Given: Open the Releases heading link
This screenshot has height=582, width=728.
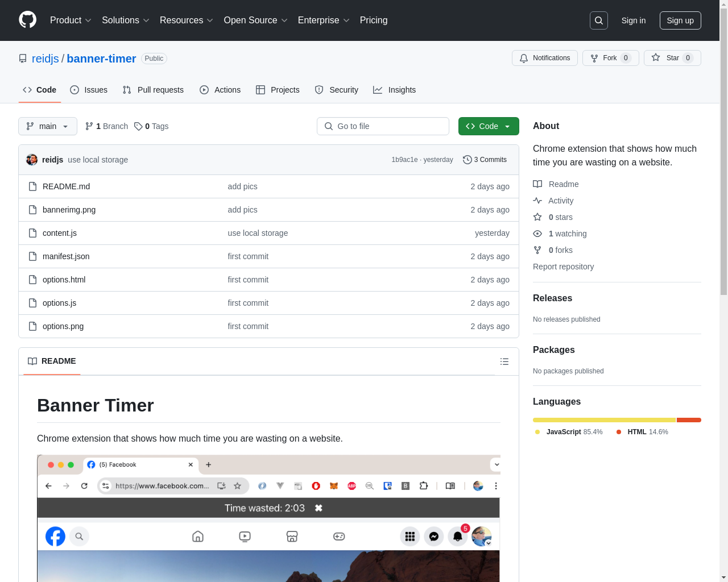Looking at the screenshot, I should (x=552, y=298).
